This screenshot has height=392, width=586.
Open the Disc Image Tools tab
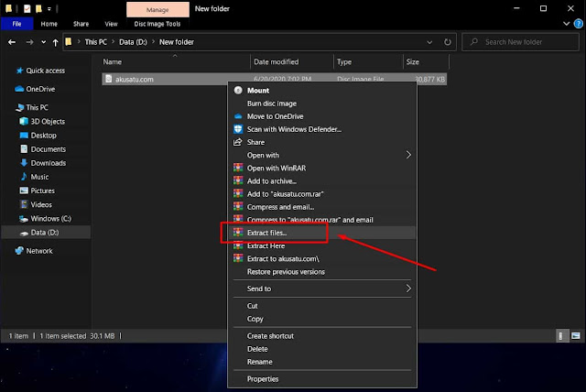click(x=157, y=24)
